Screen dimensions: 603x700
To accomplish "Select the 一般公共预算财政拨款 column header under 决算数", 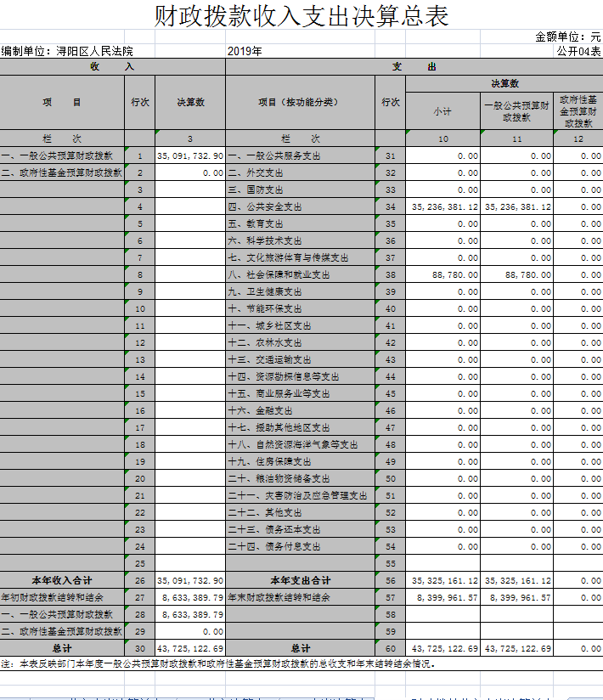I will 517,111.
